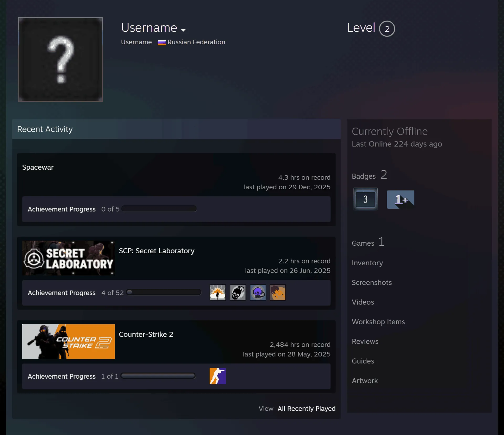Open the Spacewar game title link

coord(38,167)
